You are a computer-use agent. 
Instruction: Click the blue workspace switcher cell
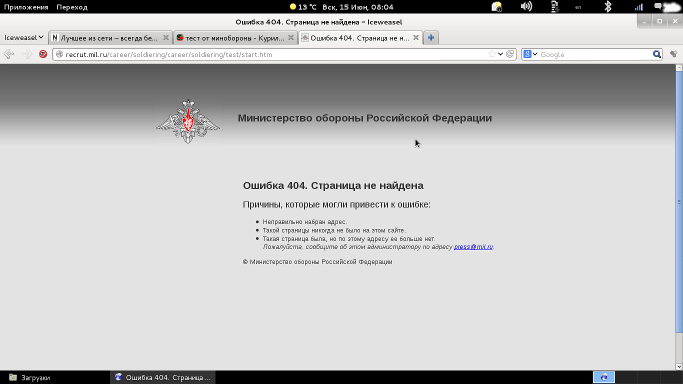[604, 377]
